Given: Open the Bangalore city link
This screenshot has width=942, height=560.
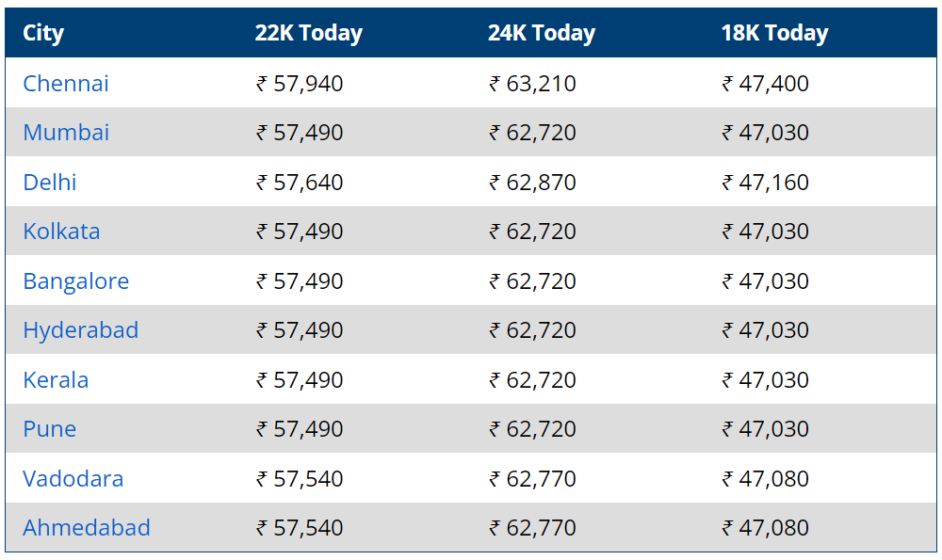Looking at the screenshot, I should 75,281.
